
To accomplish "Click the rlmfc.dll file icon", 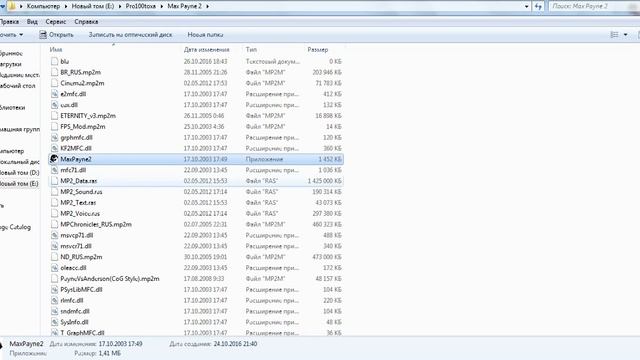I will 54,300.
